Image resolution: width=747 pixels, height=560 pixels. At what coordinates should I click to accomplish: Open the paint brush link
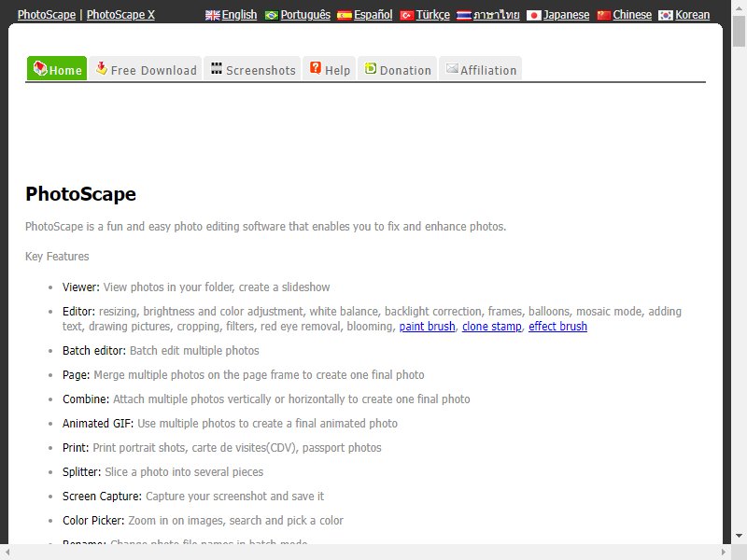pyautogui.click(x=427, y=326)
